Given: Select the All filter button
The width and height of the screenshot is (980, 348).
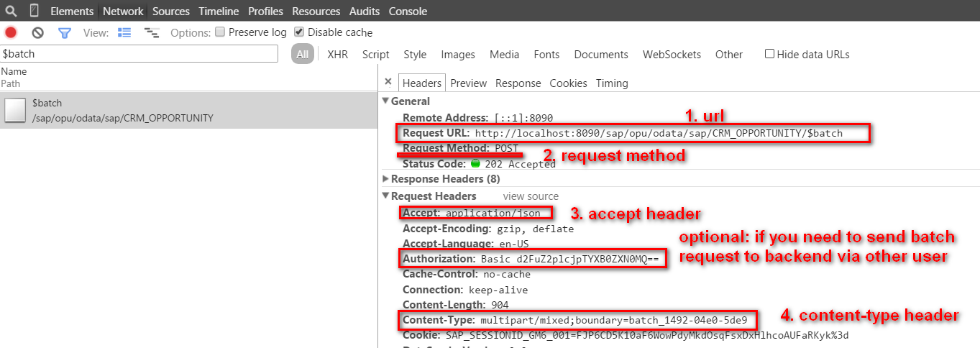Looking at the screenshot, I should point(303,54).
